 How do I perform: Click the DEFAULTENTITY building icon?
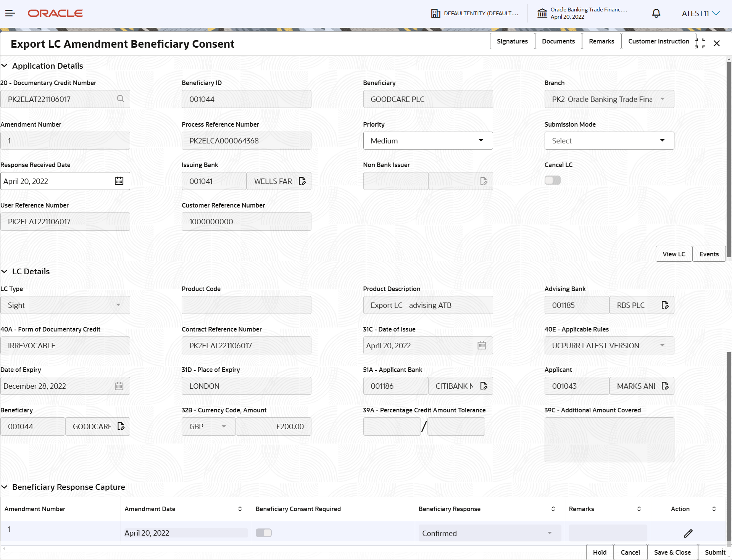[435, 13]
